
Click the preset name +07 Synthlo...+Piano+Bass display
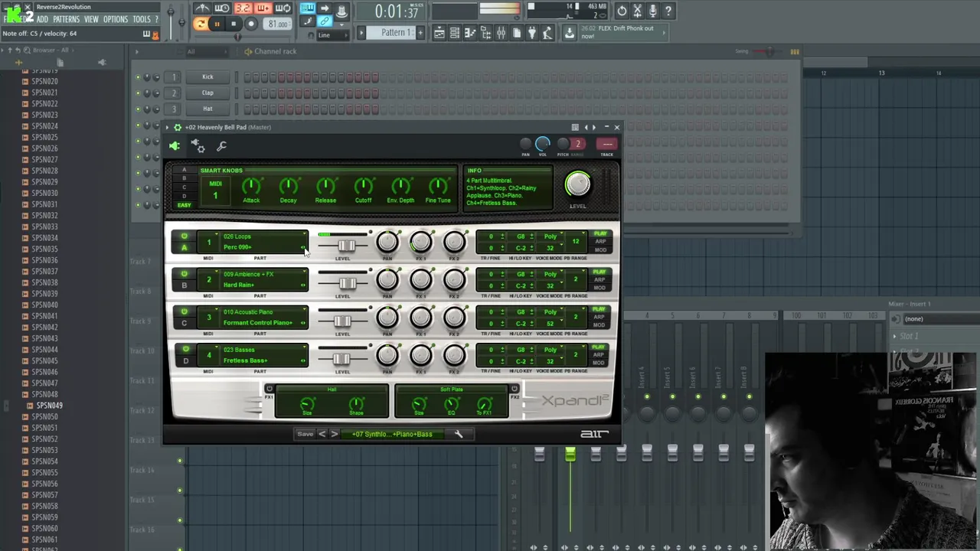coord(392,434)
